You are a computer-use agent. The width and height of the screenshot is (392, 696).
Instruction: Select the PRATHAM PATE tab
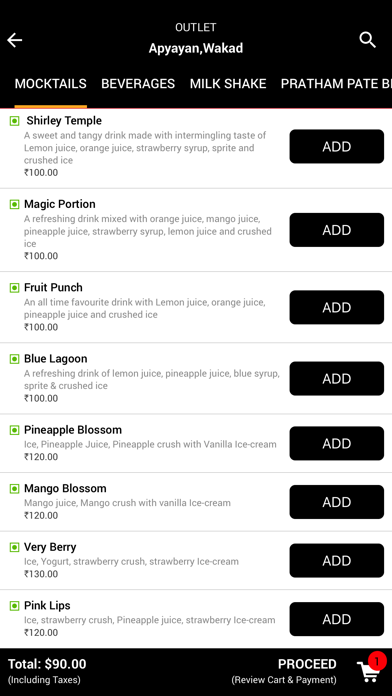336,84
